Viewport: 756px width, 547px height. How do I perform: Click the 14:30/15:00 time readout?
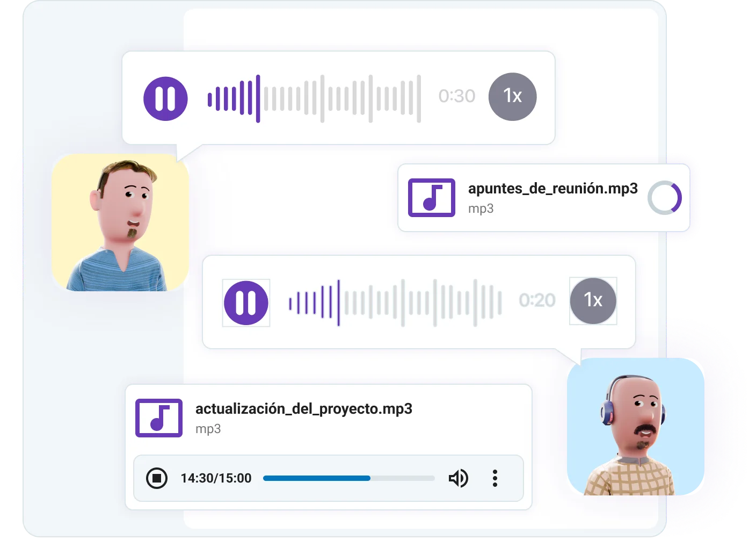coord(216,478)
